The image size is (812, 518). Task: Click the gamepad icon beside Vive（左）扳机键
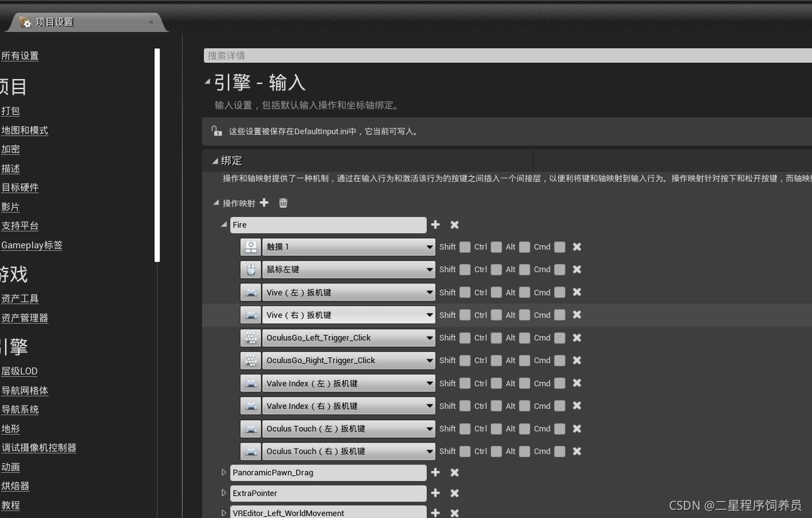click(250, 292)
